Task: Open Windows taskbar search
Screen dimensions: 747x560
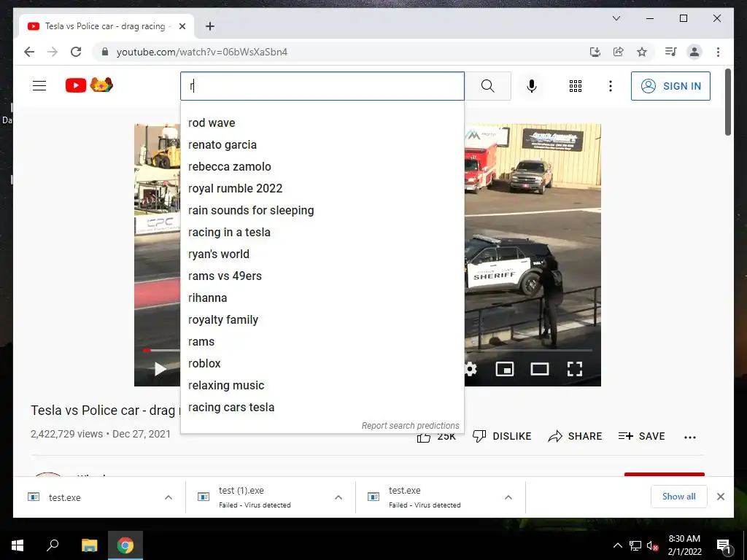Action: (53, 545)
